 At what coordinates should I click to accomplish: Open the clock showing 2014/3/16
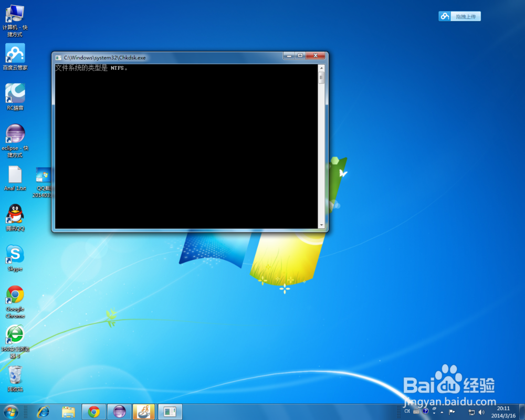point(502,412)
